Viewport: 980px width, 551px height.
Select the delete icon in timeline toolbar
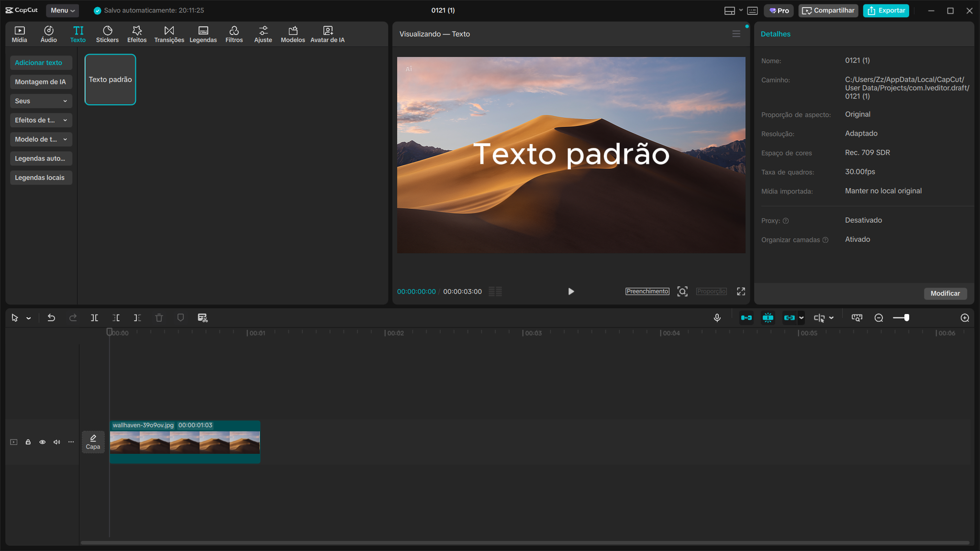(159, 317)
